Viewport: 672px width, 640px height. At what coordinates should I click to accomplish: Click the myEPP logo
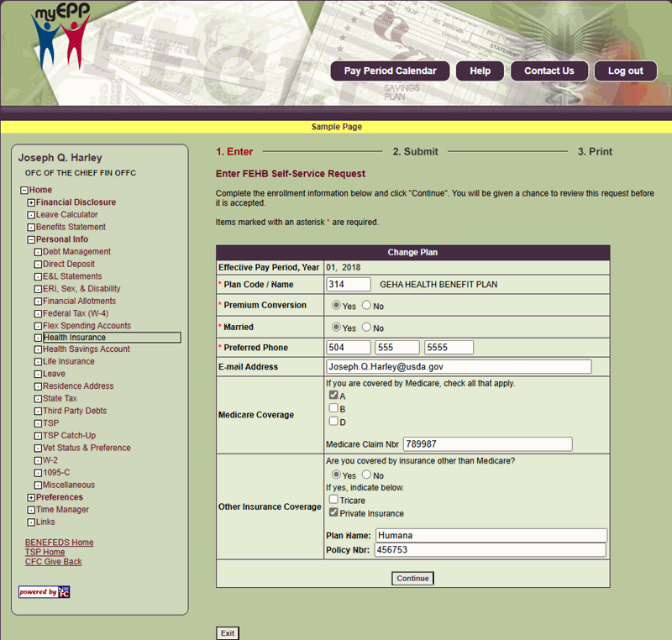(x=60, y=36)
